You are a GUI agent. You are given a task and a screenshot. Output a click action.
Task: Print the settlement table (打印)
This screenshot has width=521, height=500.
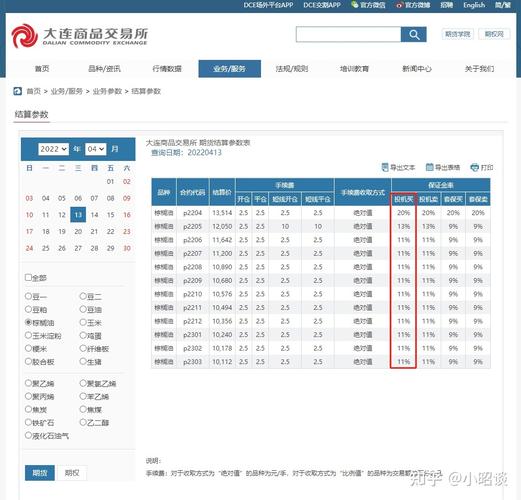point(482,167)
